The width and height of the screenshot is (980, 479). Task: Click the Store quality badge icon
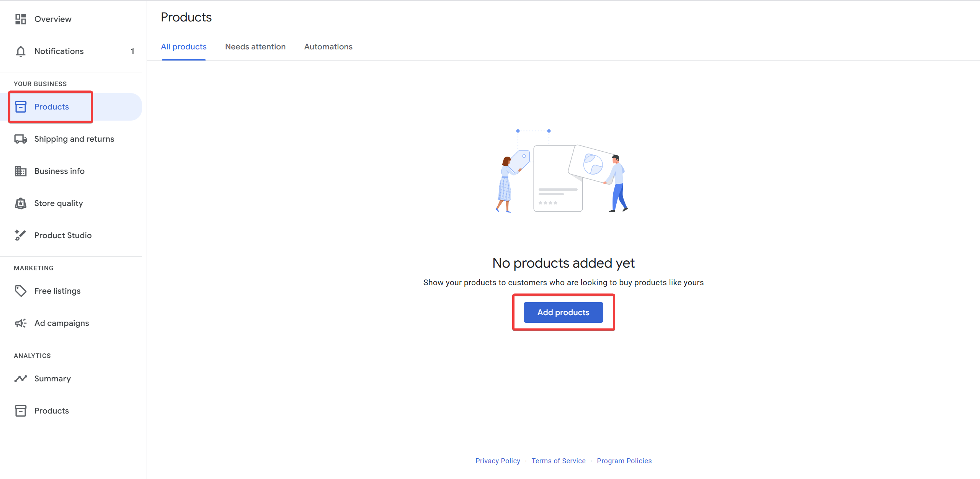tap(21, 203)
